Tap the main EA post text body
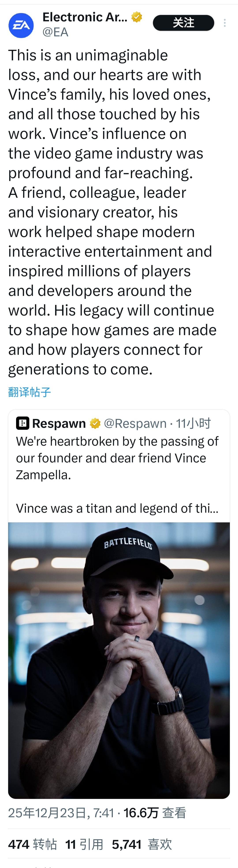238x868 pixels. [111, 212]
